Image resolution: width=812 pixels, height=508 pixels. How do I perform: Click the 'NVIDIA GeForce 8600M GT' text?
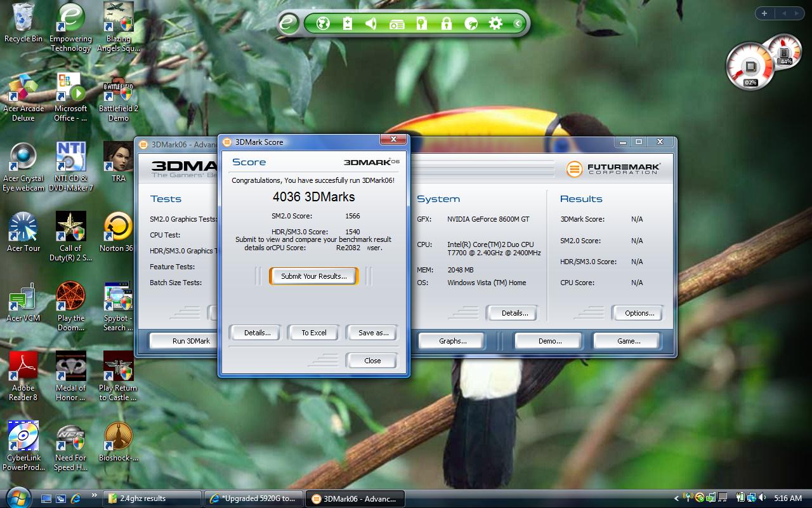[x=488, y=219]
